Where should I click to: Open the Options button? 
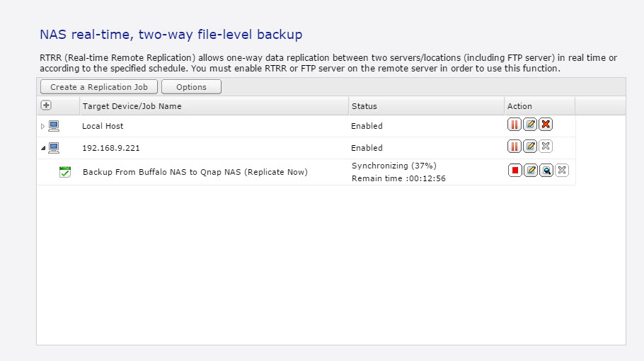click(191, 87)
